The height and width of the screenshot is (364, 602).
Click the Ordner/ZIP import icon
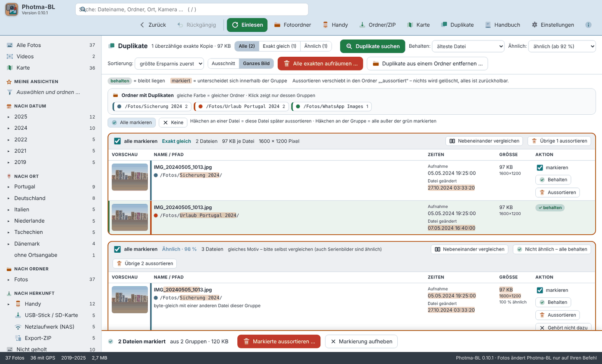(x=362, y=25)
